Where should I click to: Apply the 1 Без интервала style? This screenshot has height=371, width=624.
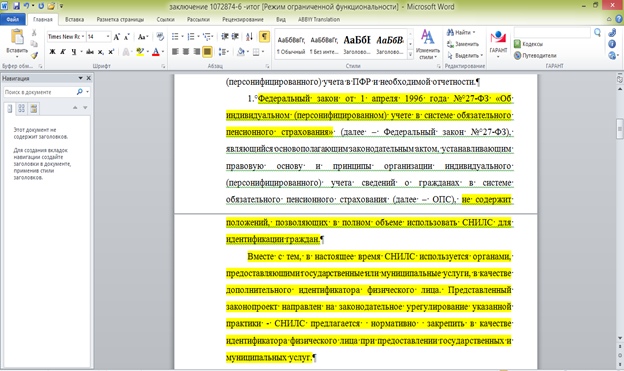pos(324,44)
